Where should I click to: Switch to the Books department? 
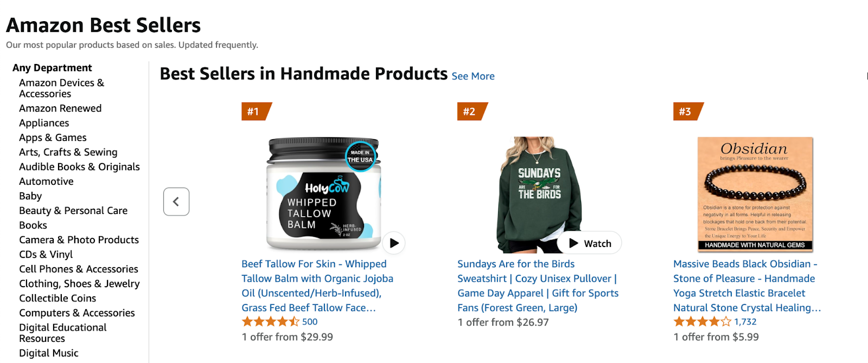33,225
